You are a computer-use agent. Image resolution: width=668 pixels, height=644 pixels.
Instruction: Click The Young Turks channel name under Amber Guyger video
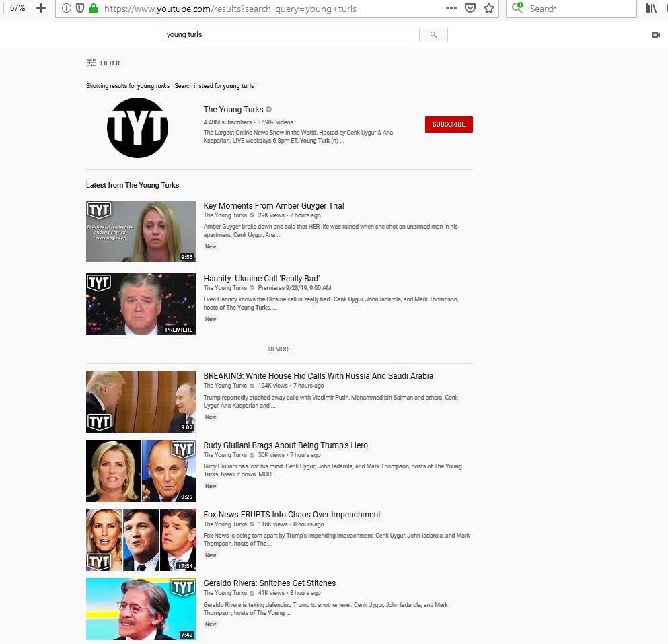pos(225,215)
